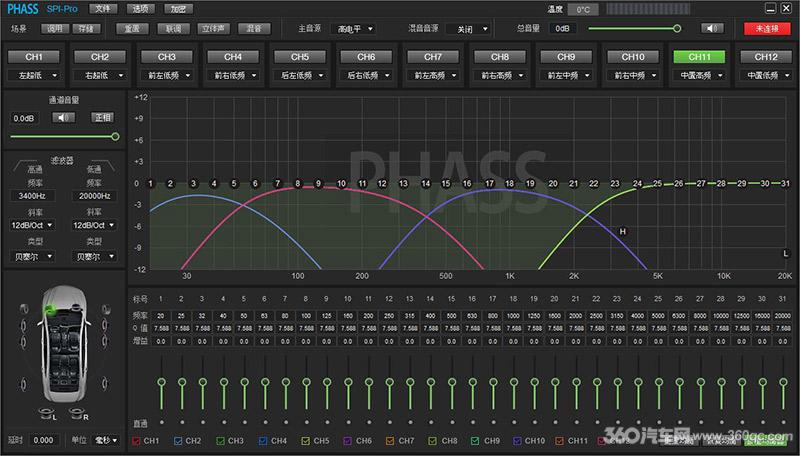Click the 混音 mix button

[x=254, y=29]
